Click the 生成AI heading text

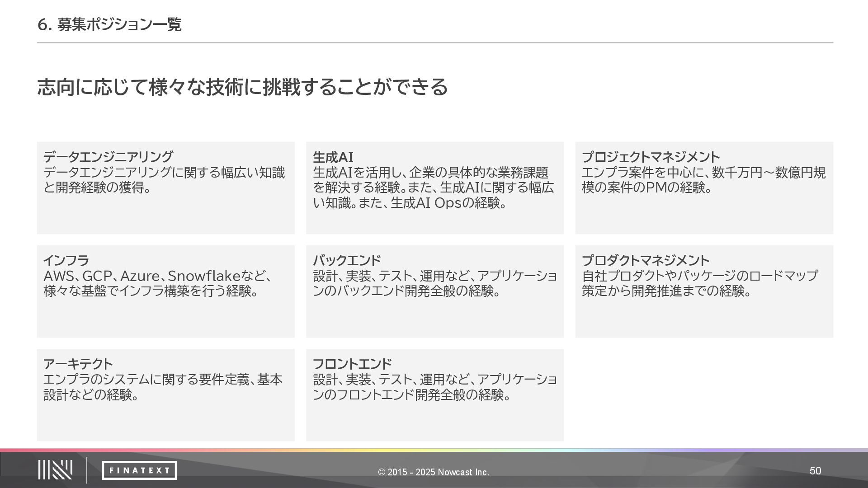[333, 157]
